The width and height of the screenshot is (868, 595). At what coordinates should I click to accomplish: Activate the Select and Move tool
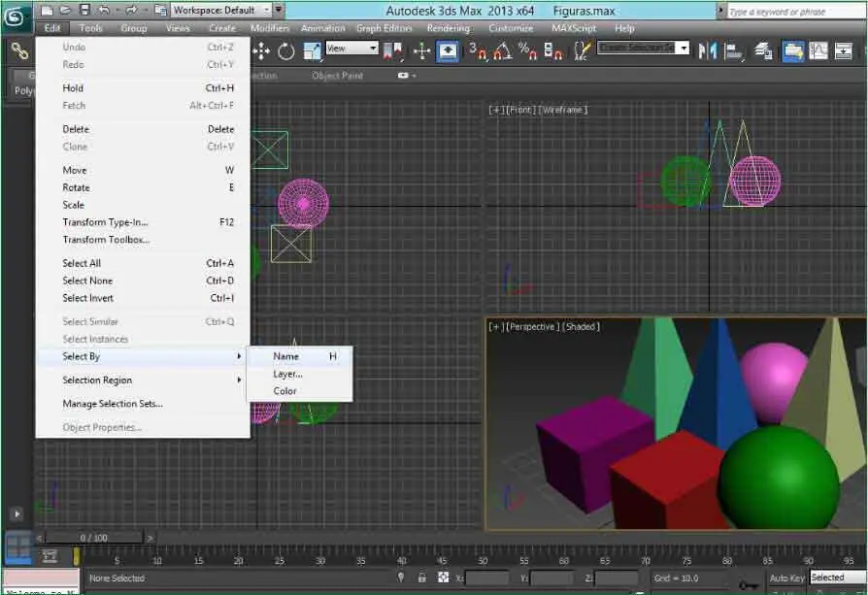point(261,51)
